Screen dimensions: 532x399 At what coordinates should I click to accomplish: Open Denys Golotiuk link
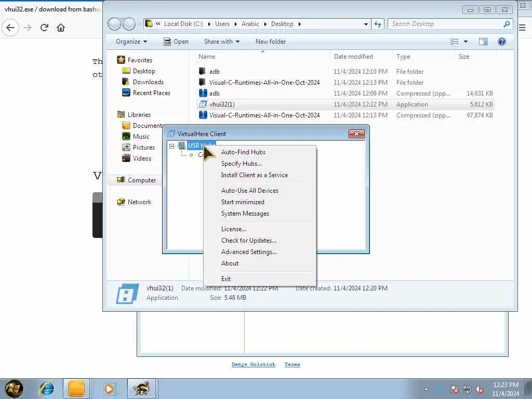click(x=254, y=364)
